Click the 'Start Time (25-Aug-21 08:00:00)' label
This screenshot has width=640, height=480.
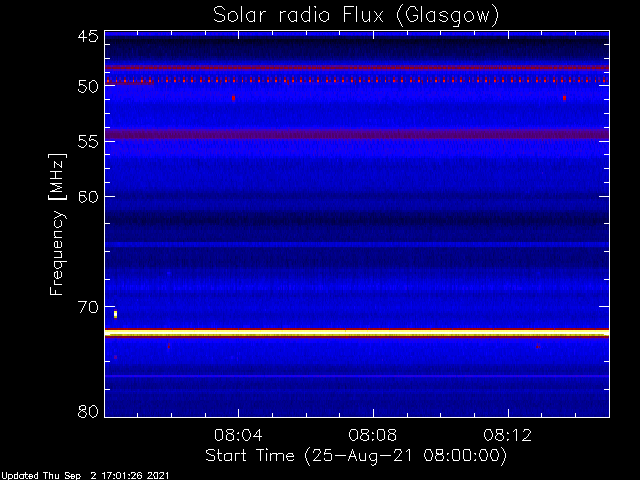pos(355,455)
